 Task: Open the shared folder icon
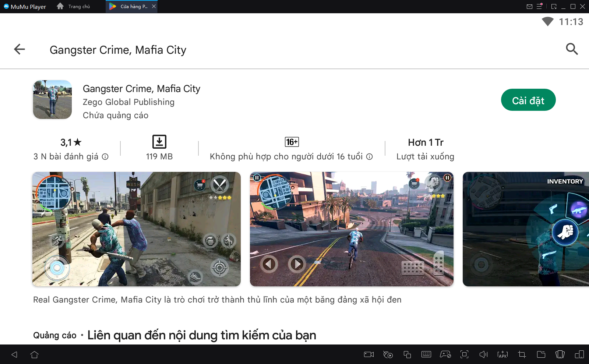[x=541, y=354]
